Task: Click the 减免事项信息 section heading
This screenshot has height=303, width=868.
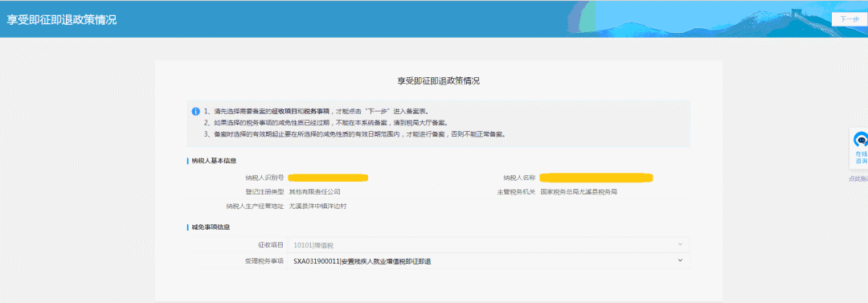Action: coord(211,227)
